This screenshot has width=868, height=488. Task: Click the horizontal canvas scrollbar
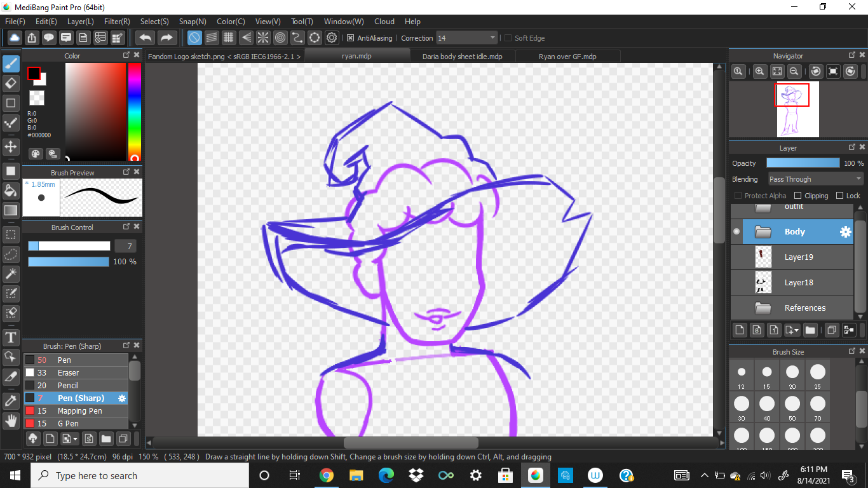[410, 443]
